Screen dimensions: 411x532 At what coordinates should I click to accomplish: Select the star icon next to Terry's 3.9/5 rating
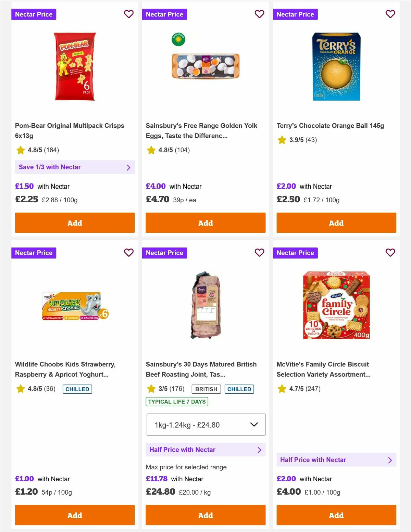pos(282,140)
